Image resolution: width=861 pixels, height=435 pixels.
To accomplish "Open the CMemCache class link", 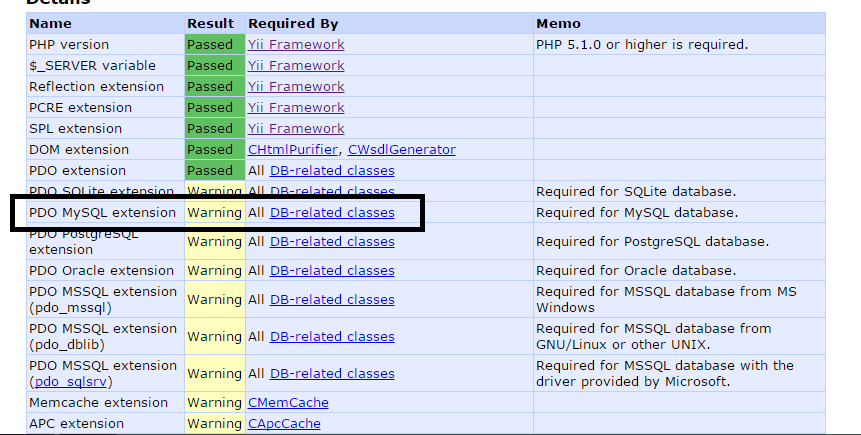I will pos(288,403).
